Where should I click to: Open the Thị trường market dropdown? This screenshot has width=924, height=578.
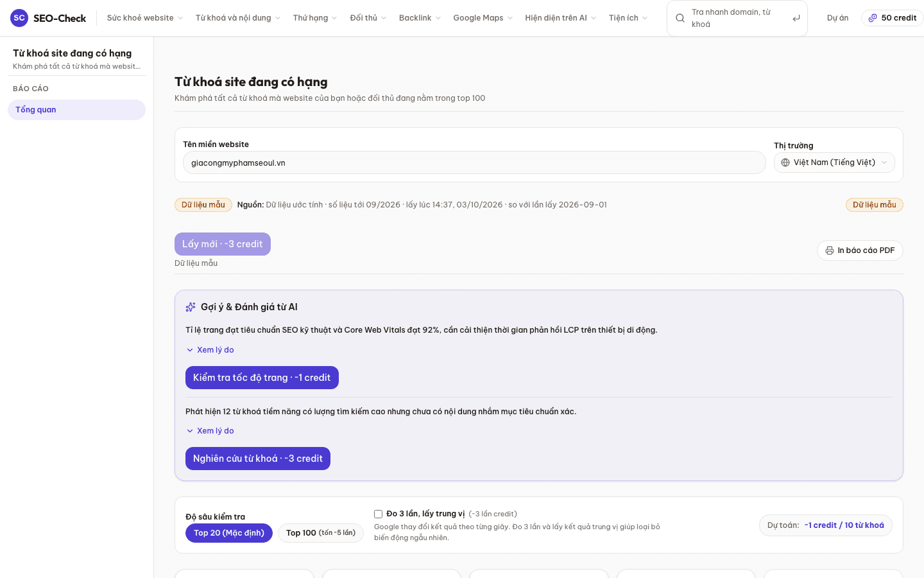(834, 162)
